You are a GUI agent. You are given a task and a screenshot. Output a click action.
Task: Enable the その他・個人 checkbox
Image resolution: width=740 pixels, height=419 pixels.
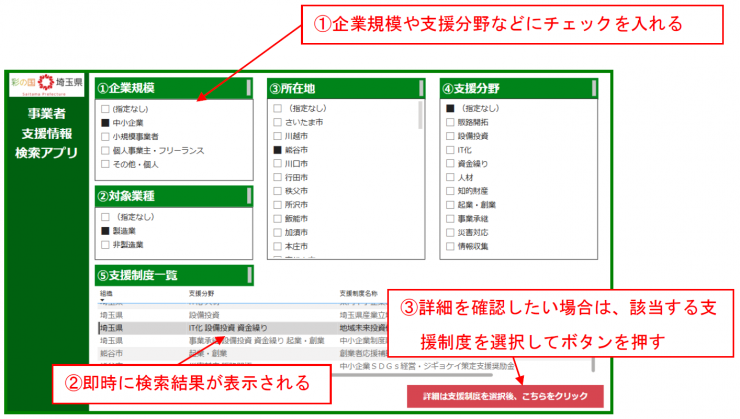click(x=105, y=164)
